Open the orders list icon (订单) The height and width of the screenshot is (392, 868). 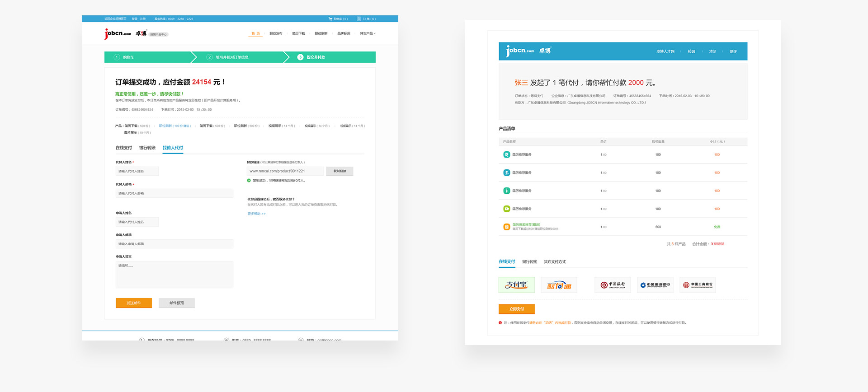pos(359,19)
